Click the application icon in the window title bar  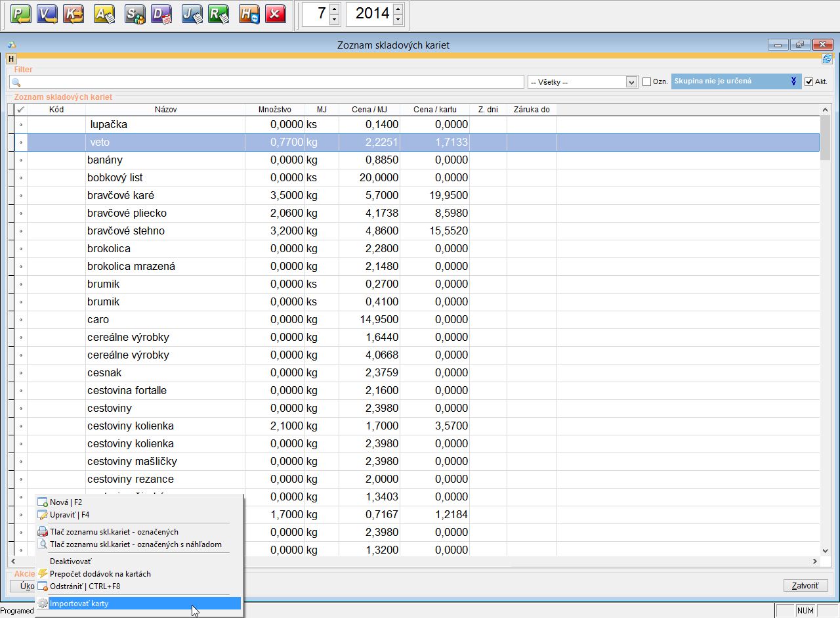tap(11, 45)
